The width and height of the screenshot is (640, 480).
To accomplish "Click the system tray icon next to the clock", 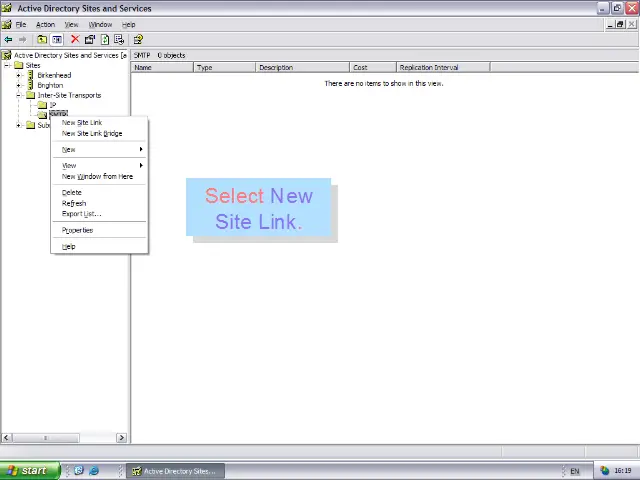I will click(604, 471).
